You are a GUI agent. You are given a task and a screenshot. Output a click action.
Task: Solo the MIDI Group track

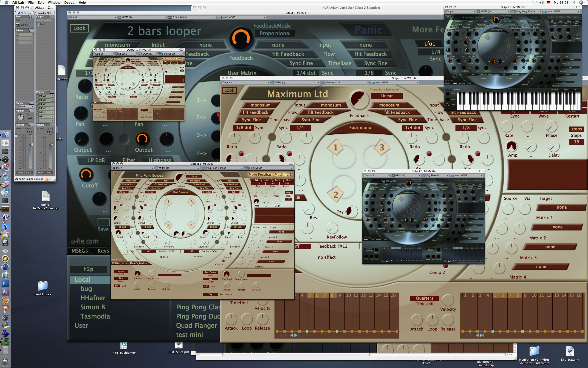click(28, 172)
